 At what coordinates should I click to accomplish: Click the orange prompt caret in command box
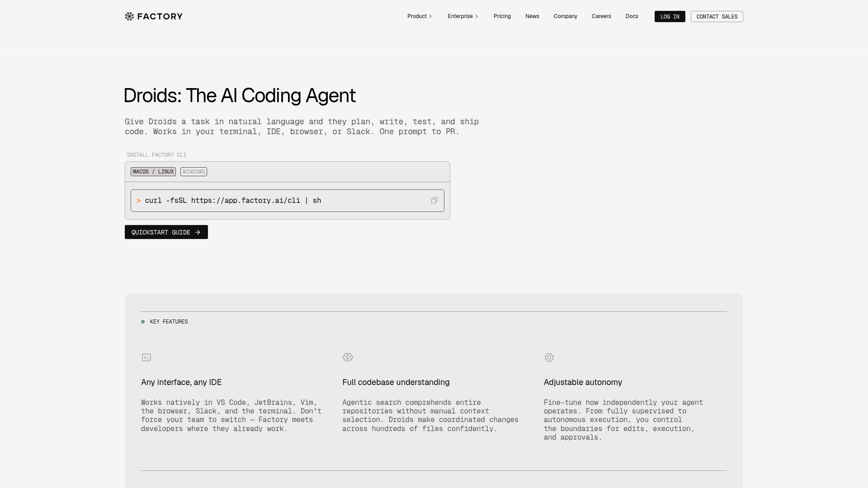(139, 201)
